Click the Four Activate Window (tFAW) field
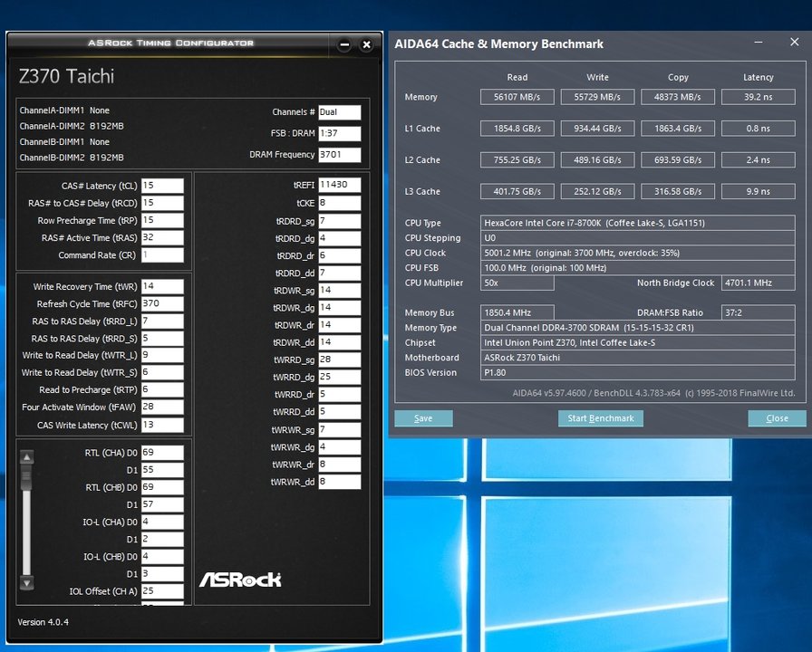Viewport: 812px width, 652px height. click(162, 407)
